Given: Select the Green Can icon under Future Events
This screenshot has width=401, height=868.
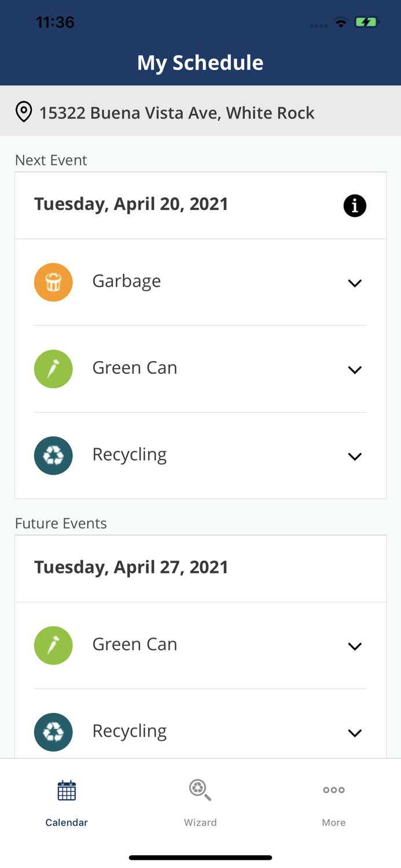Looking at the screenshot, I should tap(53, 645).
